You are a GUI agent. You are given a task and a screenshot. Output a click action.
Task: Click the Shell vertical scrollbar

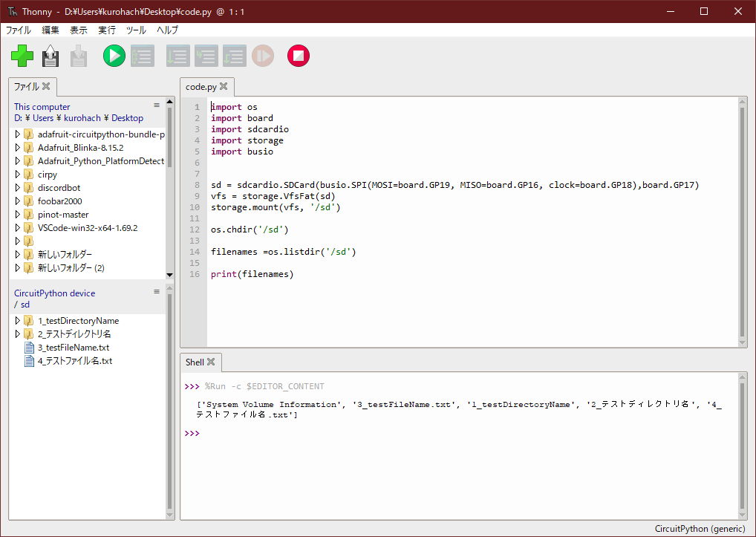pyautogui.click(x=742, y=446)
